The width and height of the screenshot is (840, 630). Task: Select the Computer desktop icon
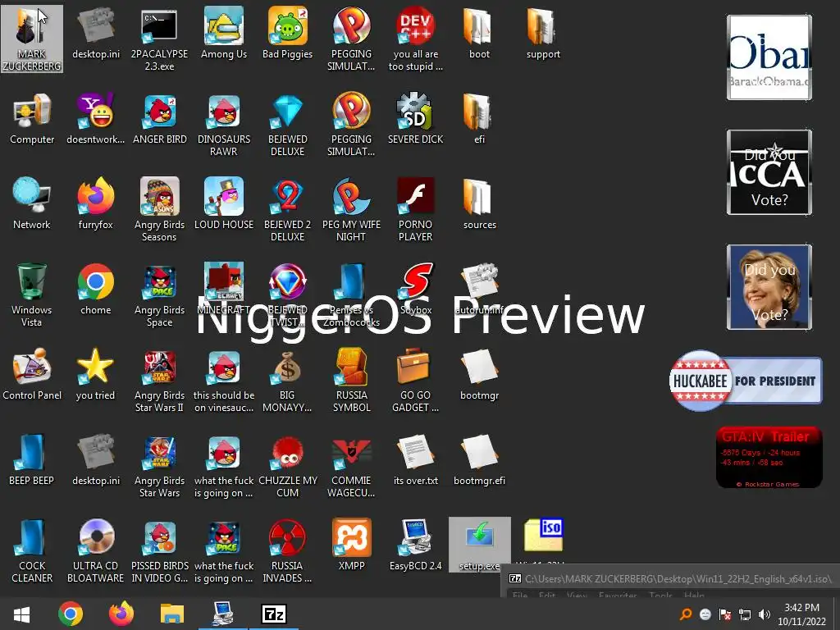click(32, 118)
